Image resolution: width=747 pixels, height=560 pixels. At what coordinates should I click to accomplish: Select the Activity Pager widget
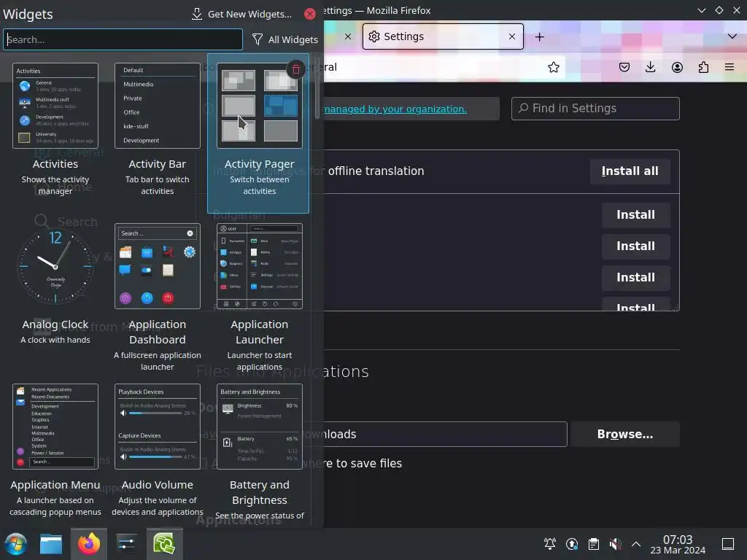(x=258, y=133)
